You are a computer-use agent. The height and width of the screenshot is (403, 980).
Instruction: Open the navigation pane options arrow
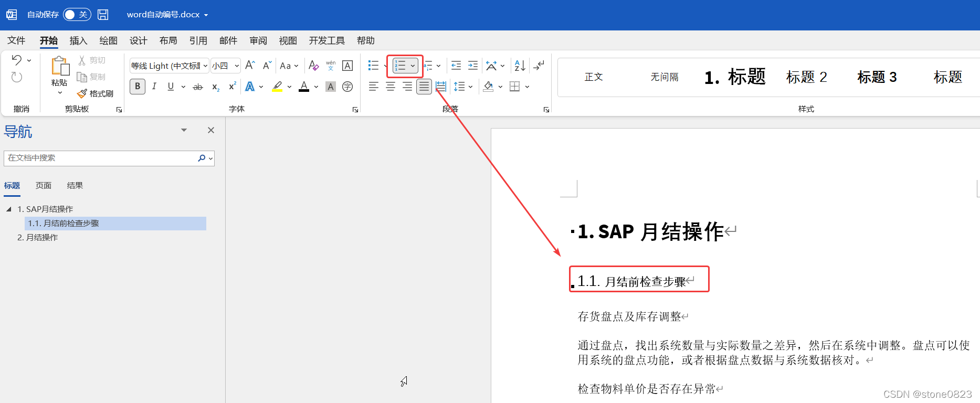coord(184,130)
